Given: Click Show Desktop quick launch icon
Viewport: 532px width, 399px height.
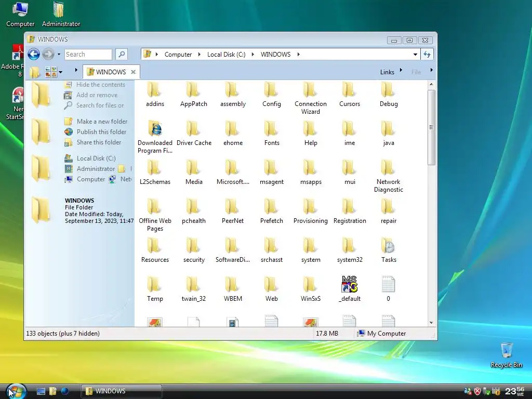Looking at the screenshot, I should [x=41, y=391].
